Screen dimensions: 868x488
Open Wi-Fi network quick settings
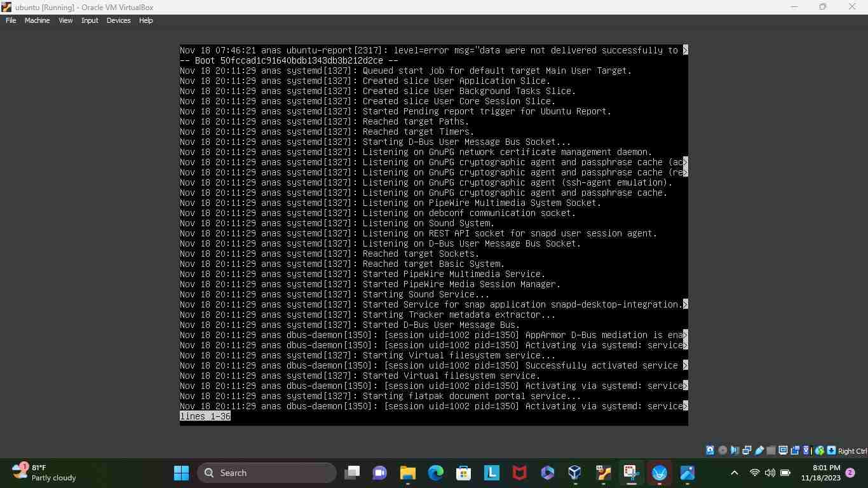tap(755, 473)
